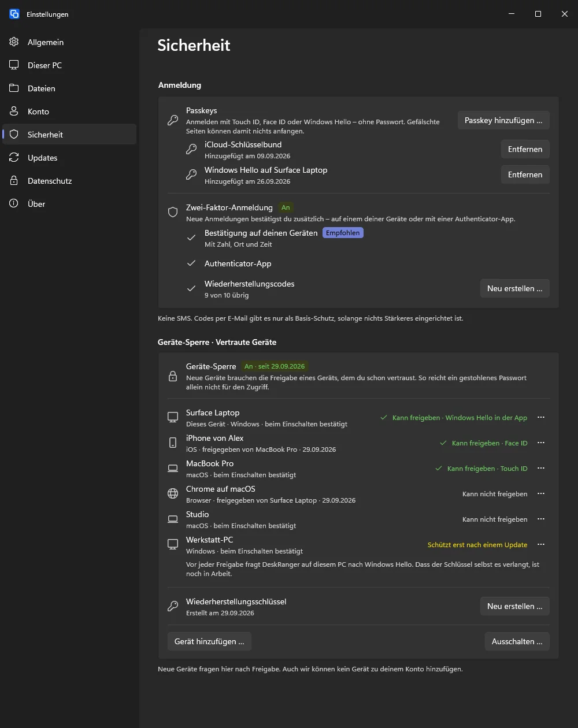Click the 'An · seit 29.09.2026' status badge
This screenshot has height=728, width=578.
point(275,366)
